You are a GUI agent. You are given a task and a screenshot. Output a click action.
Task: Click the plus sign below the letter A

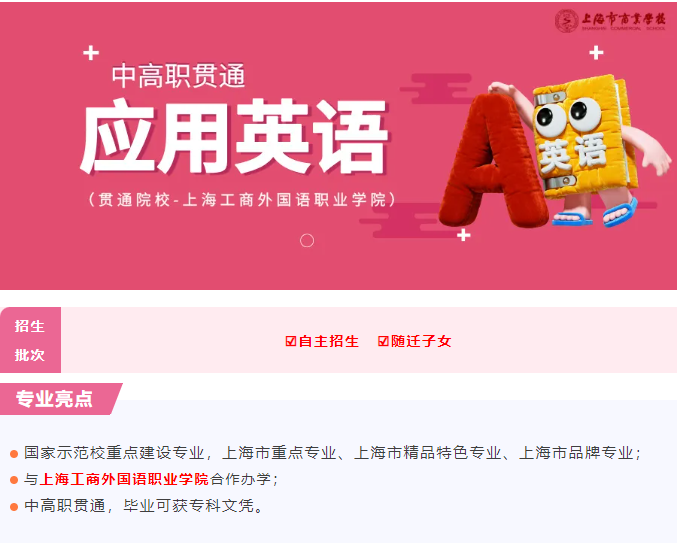click(x=464, y=235)
